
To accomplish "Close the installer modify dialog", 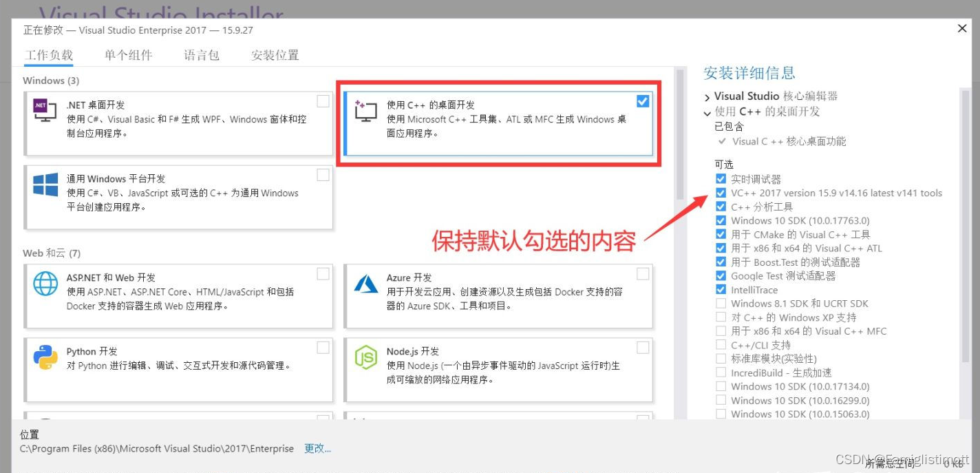I will 962,28.
